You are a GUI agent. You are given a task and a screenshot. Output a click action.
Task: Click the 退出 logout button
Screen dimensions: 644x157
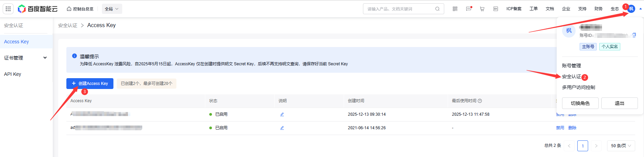(x=619, y=103)
